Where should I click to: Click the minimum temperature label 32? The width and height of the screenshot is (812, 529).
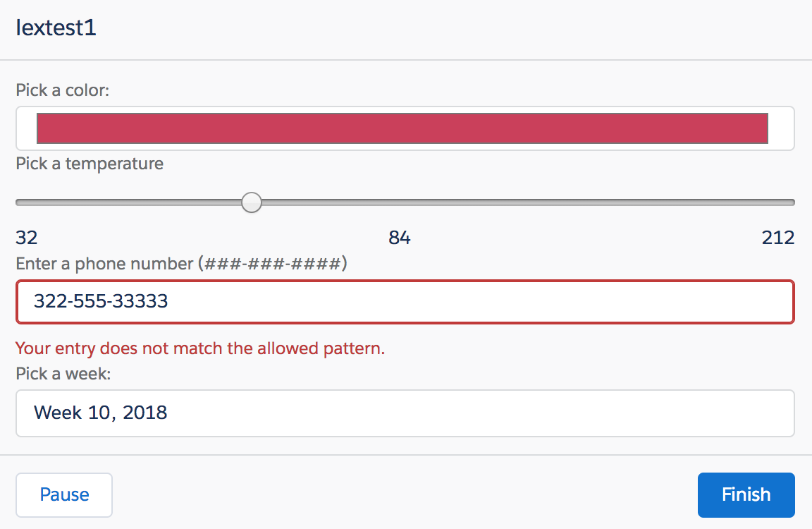tap(26, 238)
